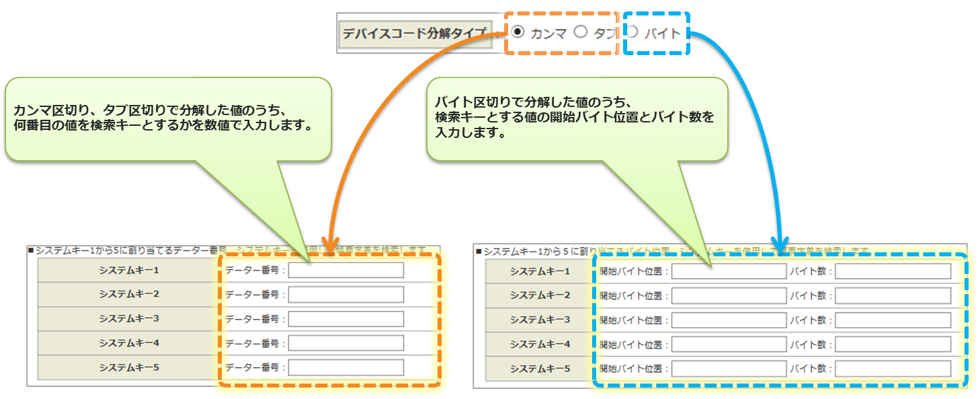
Task: Click データー番号 field for システムキー1
Action: pyautogui.click(x=345, y=270)
